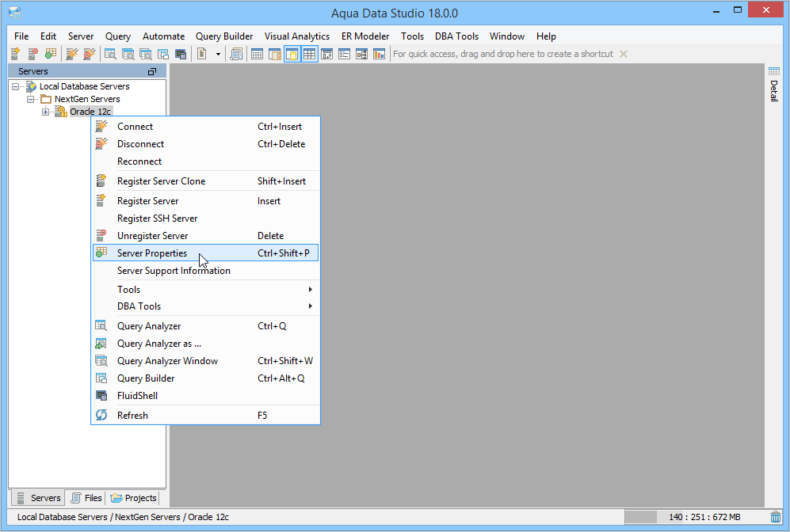This screenshot has width=790, height=532.
Task: Choose Register Server in context menu
Action: click(205, 201)
